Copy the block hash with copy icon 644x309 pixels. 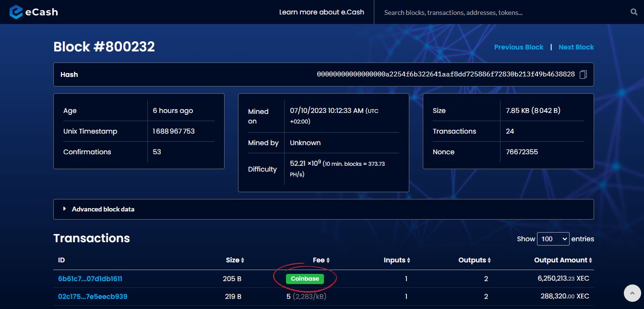[583, 74]
